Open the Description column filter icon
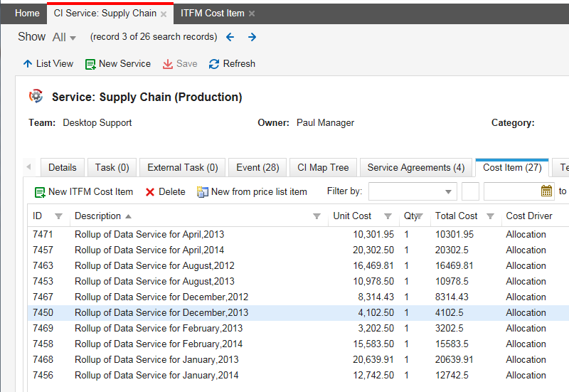This screenshot has width=569, height=392. (x=317, y=216)
